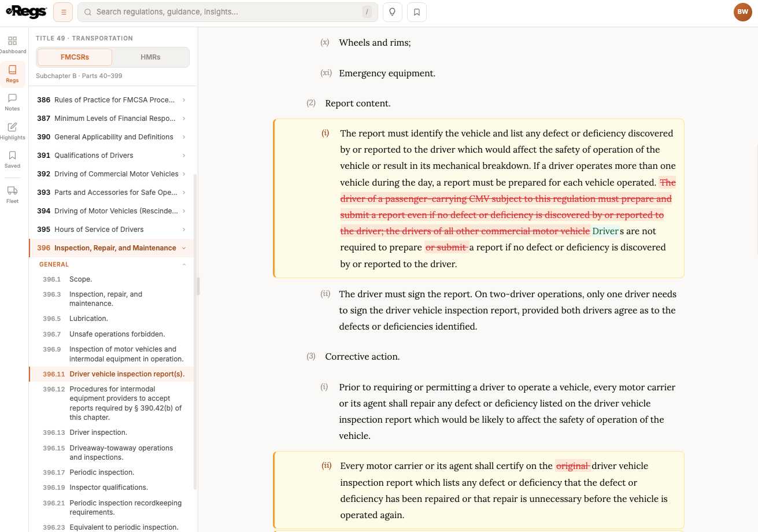
Task: Expand Part 395 chevron
Action: pyautogui.click(x=184, y=230)
